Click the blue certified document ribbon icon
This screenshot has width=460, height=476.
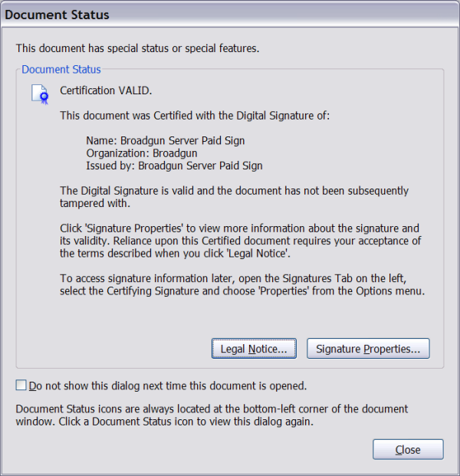(39, 94)
